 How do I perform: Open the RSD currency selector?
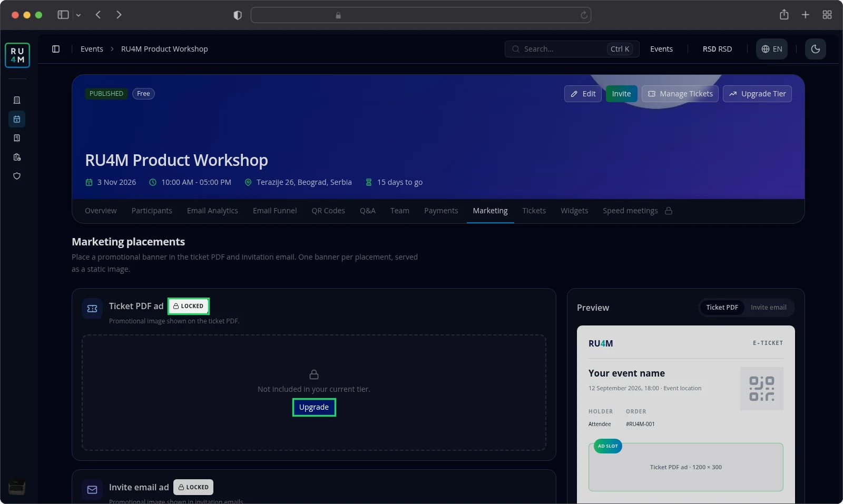(717, 49)
